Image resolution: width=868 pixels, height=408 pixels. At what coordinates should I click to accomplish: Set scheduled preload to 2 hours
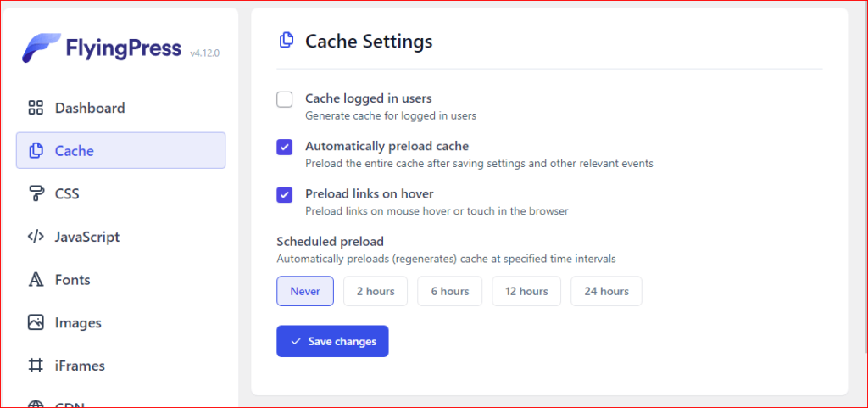click(376, 291)
